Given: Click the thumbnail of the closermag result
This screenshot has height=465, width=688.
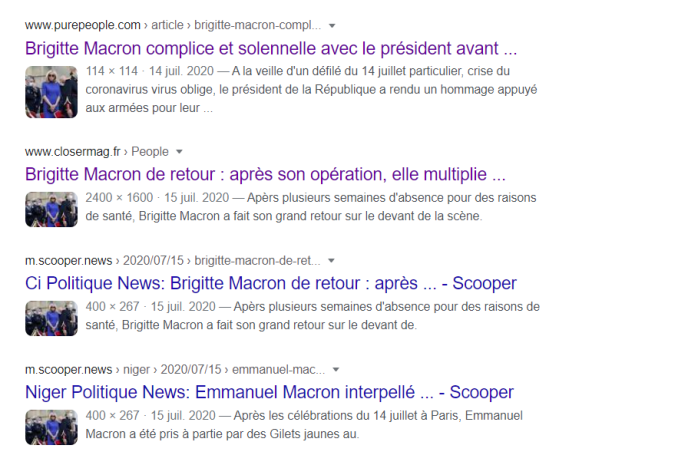Looking at the screenshot, I should (51, 208).
